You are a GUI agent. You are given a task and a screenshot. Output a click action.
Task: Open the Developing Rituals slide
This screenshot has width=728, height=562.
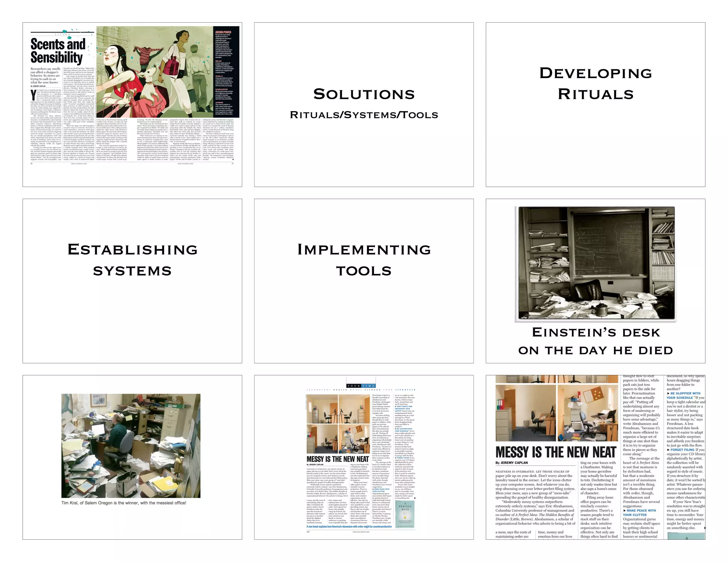click(595, 104)
